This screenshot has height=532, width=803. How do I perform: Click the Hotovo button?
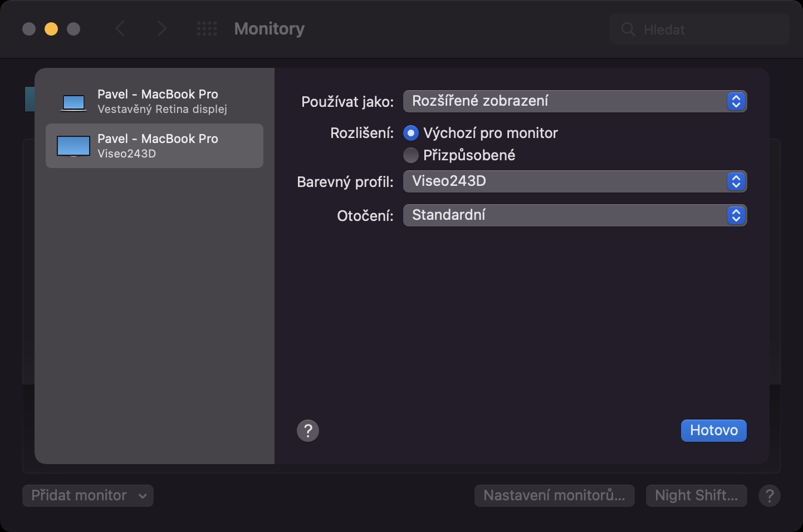[713, 430]
